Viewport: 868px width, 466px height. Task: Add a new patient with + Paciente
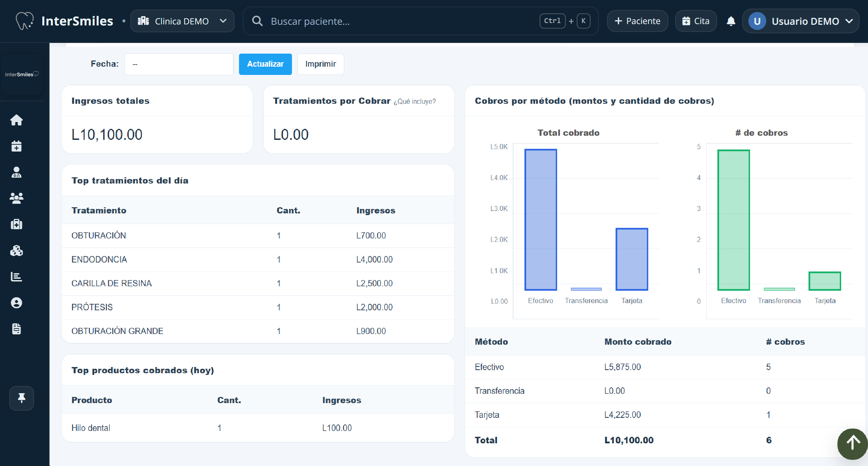click(x=638, y=21)
